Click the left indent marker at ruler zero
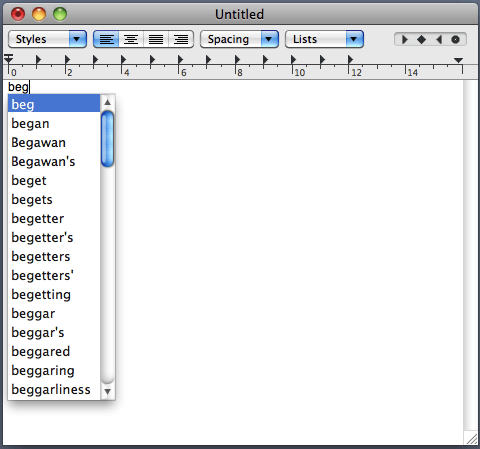 coord(8,59)
